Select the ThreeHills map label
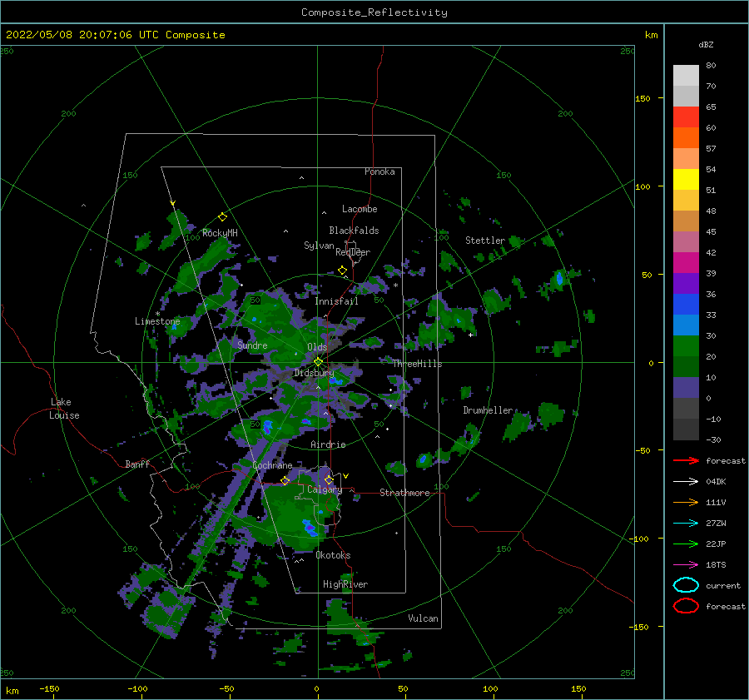The width and height of the screenshot is (749, 700). pos(417,364)
